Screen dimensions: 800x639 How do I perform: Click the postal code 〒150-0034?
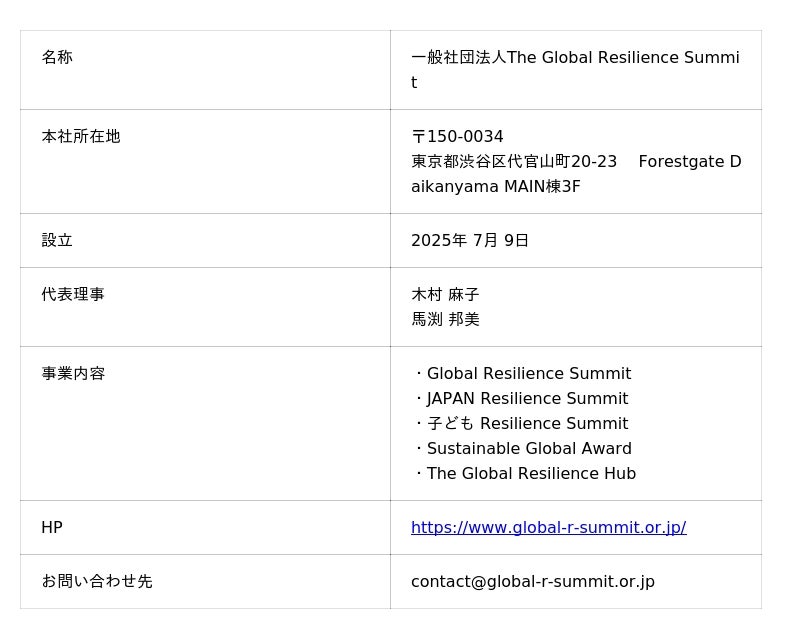(457, 136)
